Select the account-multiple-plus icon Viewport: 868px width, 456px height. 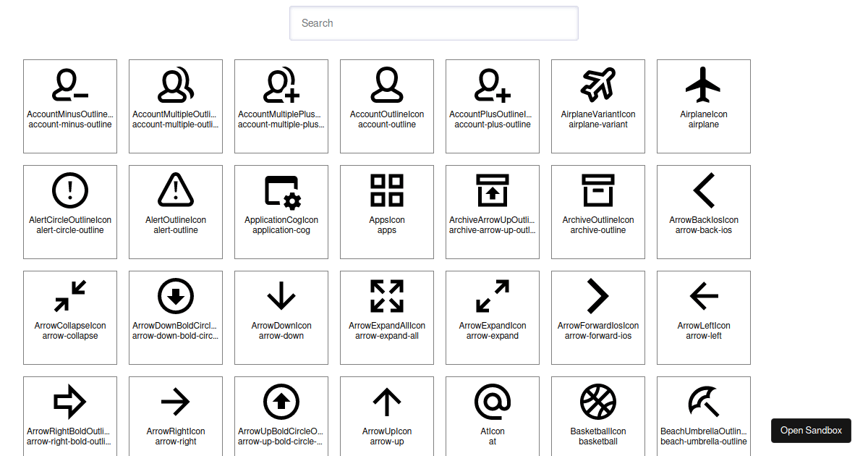pos(281,83)
